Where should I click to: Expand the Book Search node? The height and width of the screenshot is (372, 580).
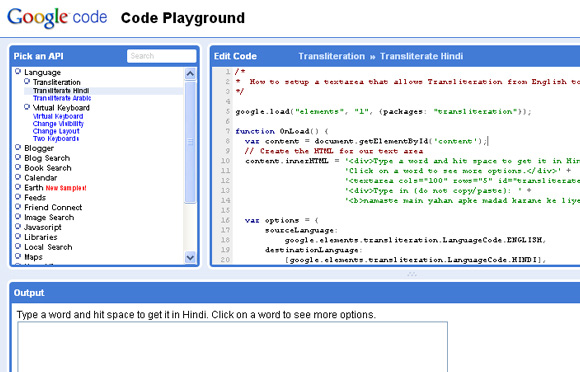tap(18, 167)
